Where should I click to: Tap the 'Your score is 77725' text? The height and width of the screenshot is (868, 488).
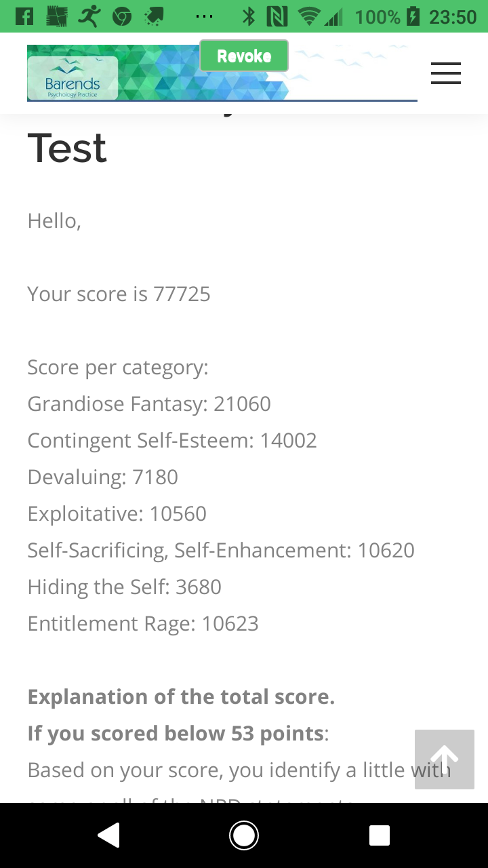click(x=119, y=294)
